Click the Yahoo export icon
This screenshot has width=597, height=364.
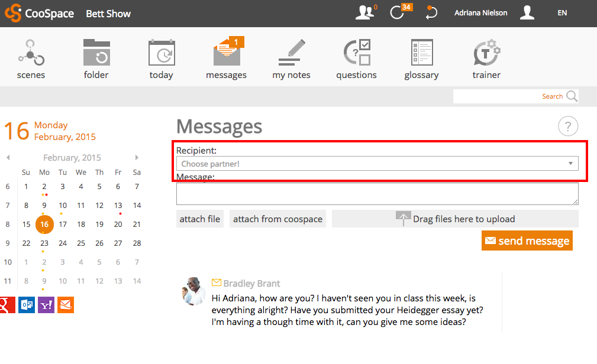coord(46,305)
